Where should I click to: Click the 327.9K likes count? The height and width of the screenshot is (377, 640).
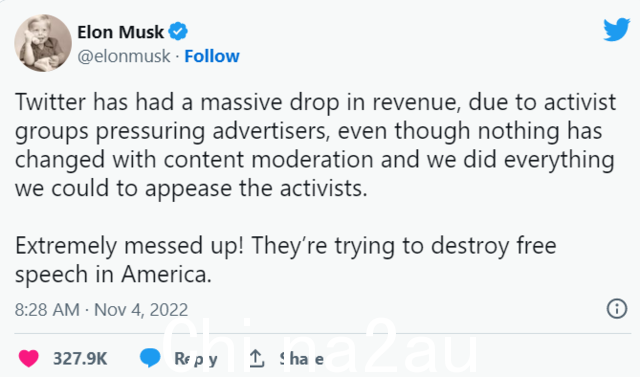(80, 359)
